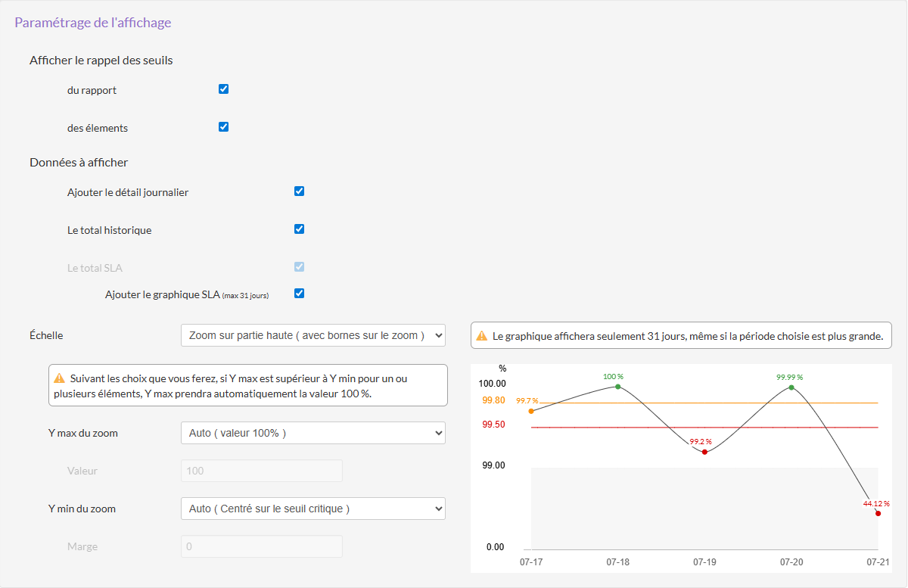
Task: Disable "Ajouter le détail journalier" option
Action: pyautogui.click(x=299, y=191)
